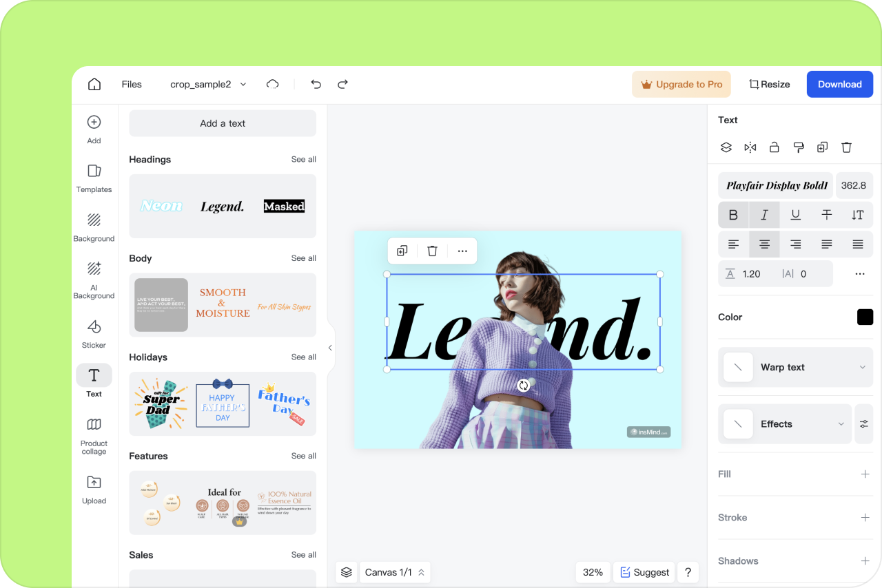The width and height of the screenshot is (882, 588).
Task: Open layer order icon in Text panel
Action: click(x=726, y=147)
